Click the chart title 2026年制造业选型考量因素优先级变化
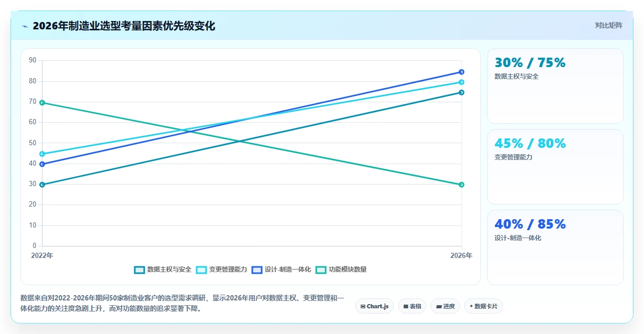Viewport: 644px width, 334px height. [124, 26]
